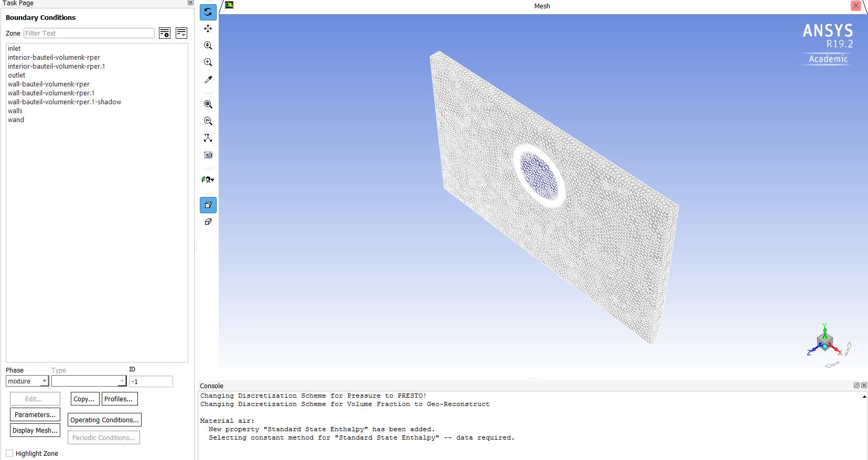Click the cyan center ball of triad

click(825, 346)
